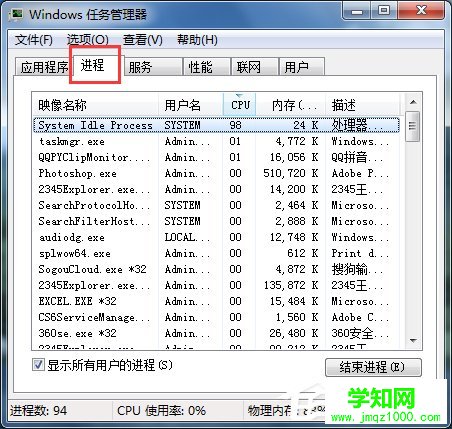This screenshot has width=452, height=429.
Task: Click the 360安全... description cell
Action: tap(360, 333)
